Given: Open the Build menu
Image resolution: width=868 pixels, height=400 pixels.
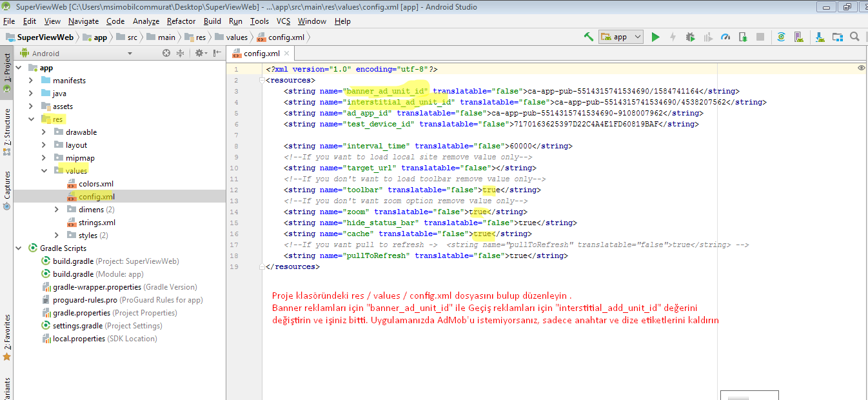Looking at the screenshot, I should (x=212, y=21).
